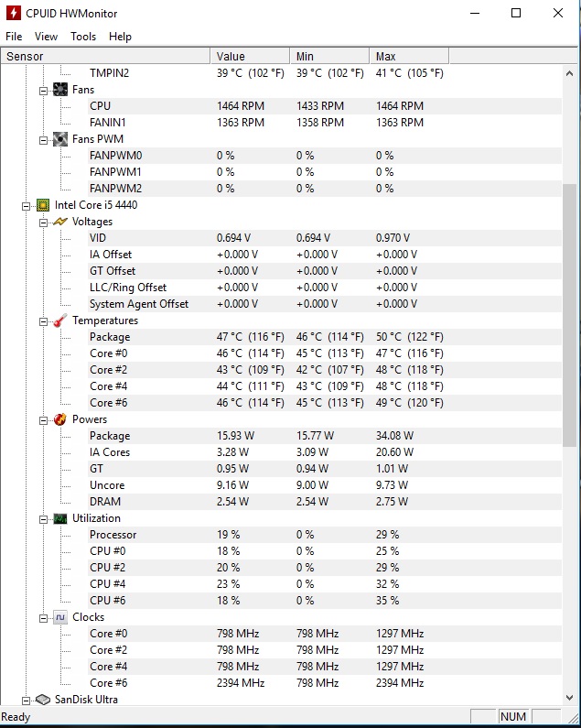Click the Value column header
The width and height of the screenshot is (581, 728).
[x=250, y=57]
